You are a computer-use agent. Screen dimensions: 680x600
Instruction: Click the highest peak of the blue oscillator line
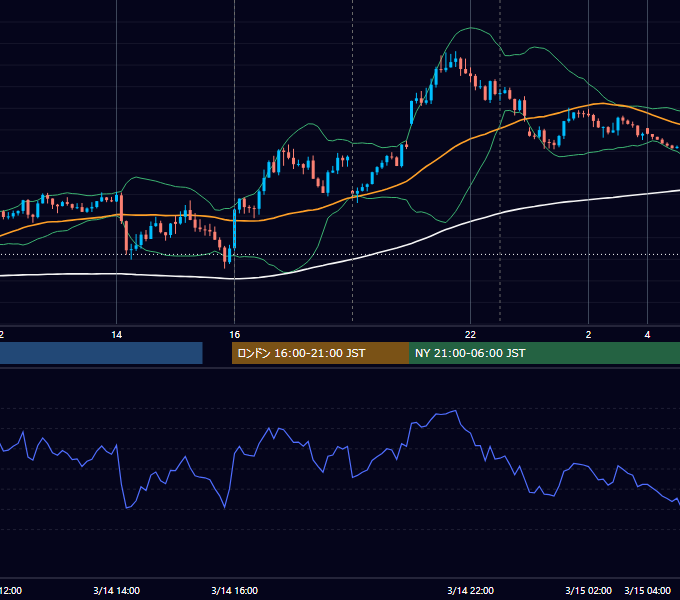455,410
